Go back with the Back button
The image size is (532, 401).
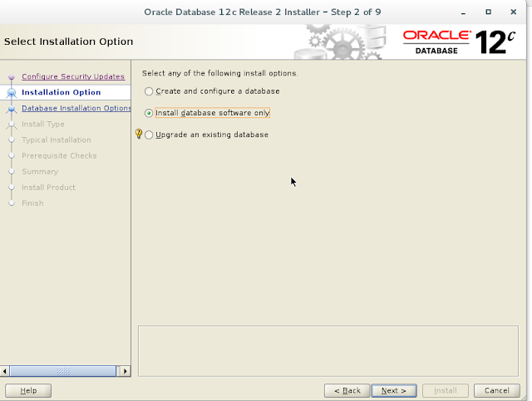pos(347,390)
